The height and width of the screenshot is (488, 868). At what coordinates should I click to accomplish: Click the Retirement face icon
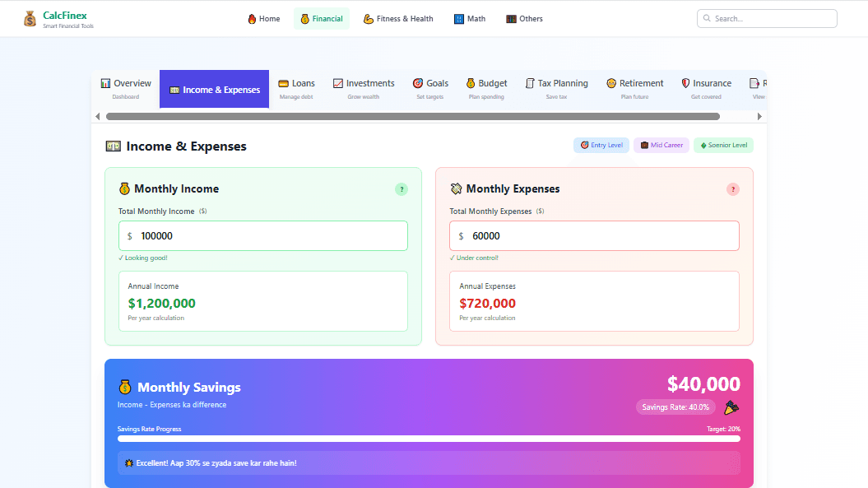coord(611,83)
